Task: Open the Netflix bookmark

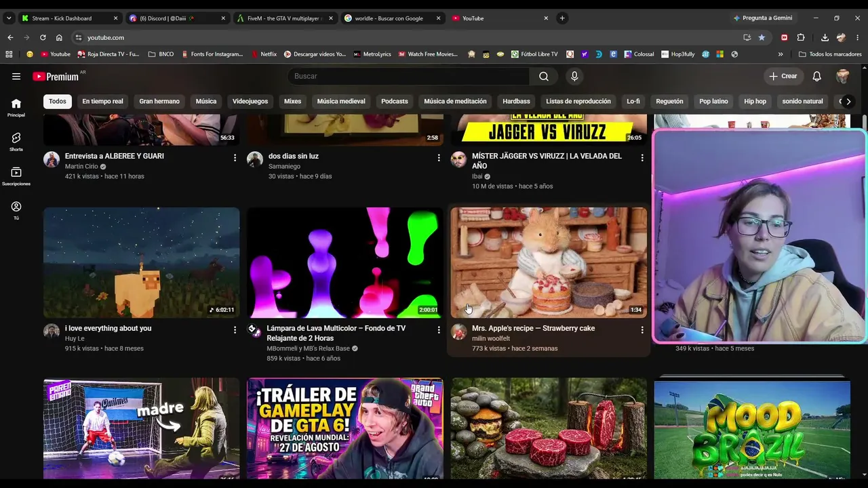Action: [x=264, y=54]
